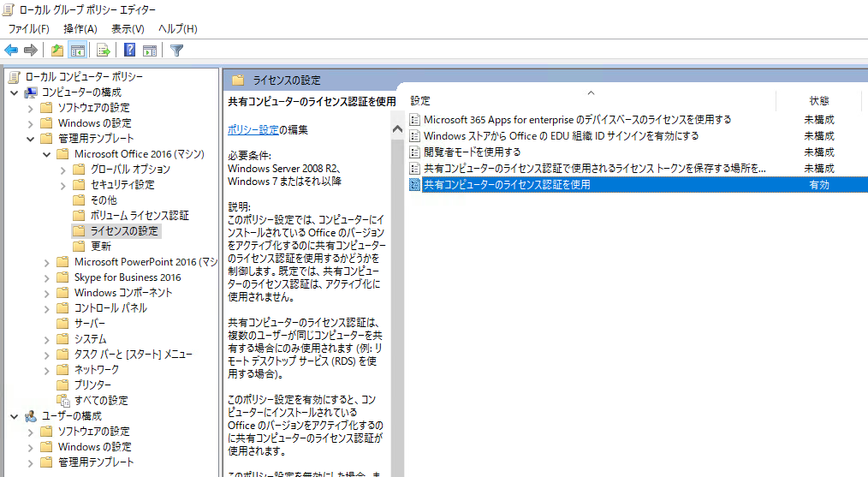Sort by the 状態 column header

(x=818, y=101)
